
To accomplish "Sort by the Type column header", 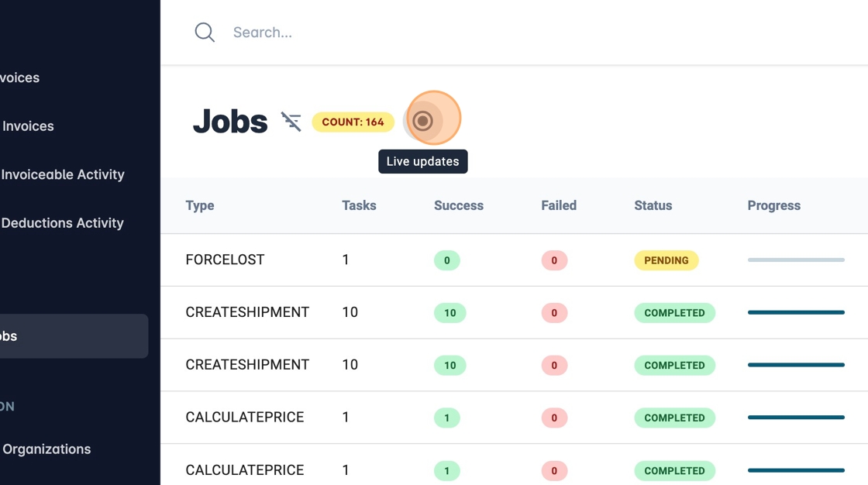I will click(200, 205).
